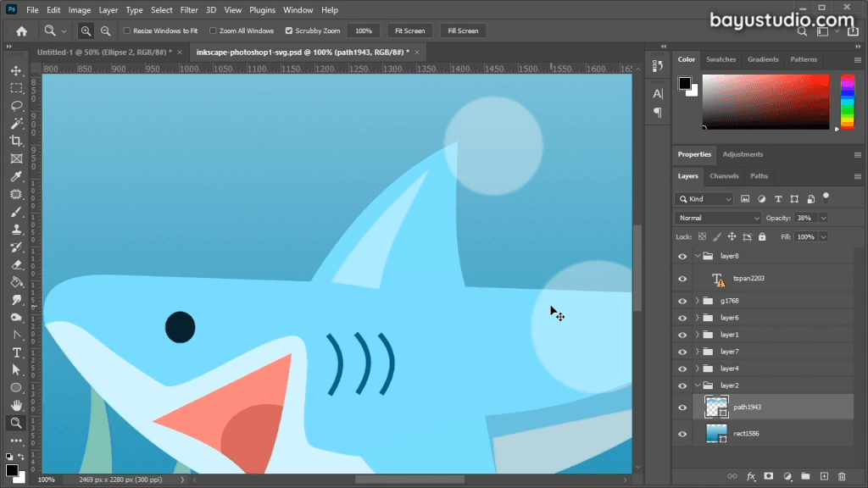Image resolution: width=868 pixels, height=488 pixels.
Task: Click the rainbow hue strip in Color panel
Action: tap(846, 101)
